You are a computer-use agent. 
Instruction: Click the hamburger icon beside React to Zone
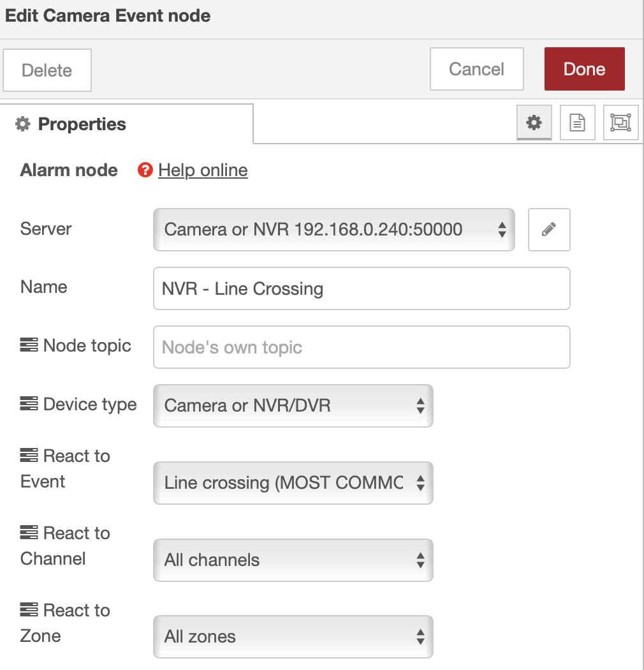[28, 610]
